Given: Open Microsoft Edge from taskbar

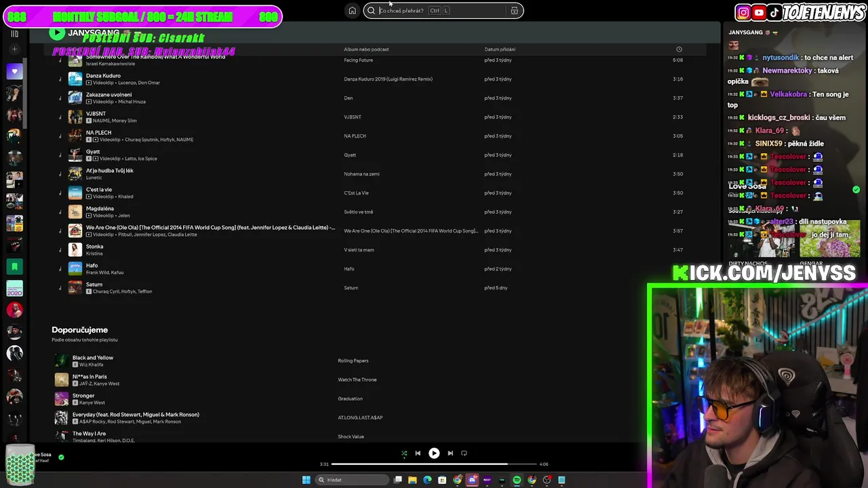Looking at the screenshot, I should 427,480.
